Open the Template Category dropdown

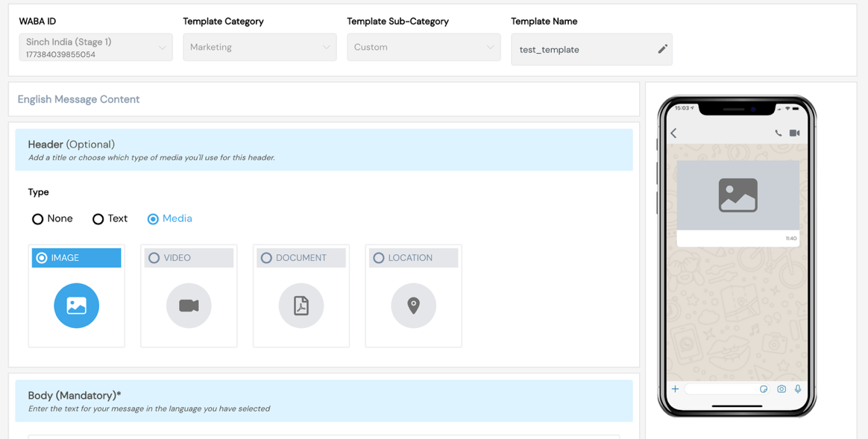tap(260, 47)
